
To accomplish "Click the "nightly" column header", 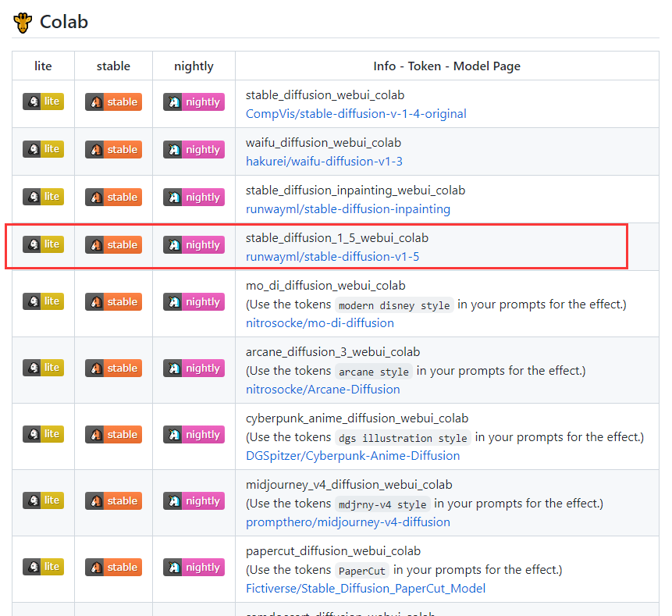I will 194,66.
